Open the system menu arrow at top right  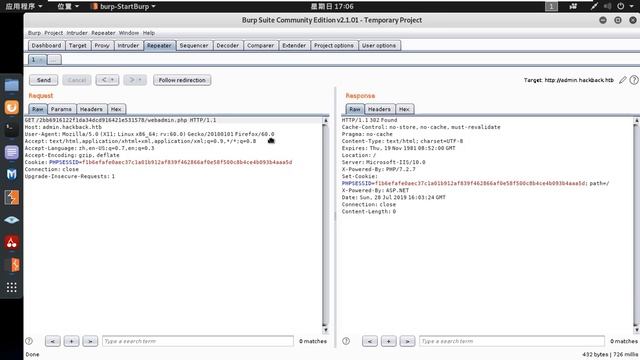pyautogui.click(x=631, y=6)
